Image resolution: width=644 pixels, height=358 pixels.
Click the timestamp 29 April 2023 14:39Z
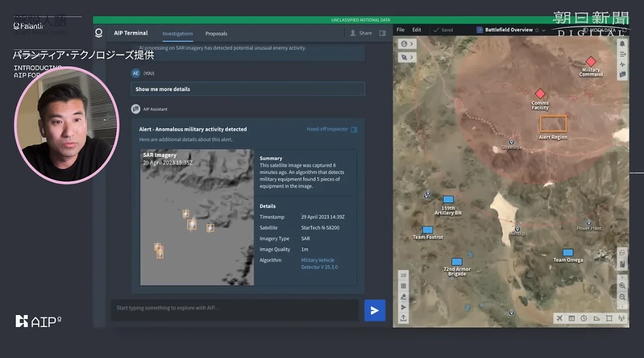tap(322, 217)
